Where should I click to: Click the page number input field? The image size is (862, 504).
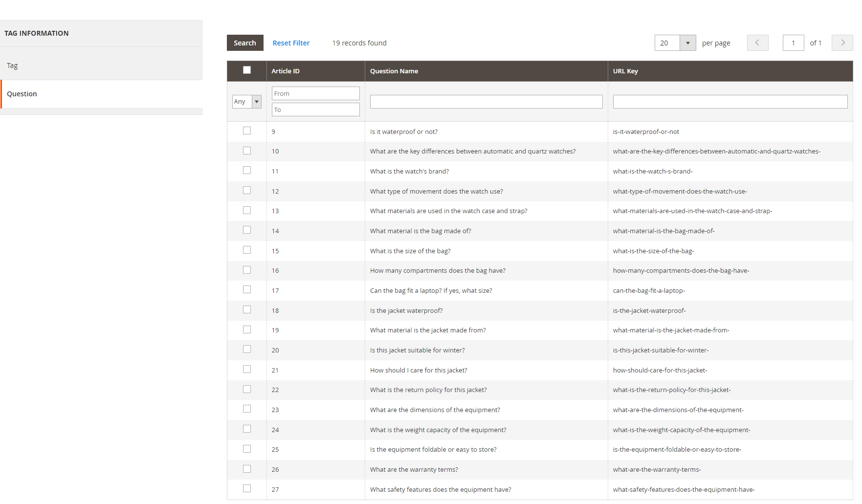[793, 43]
